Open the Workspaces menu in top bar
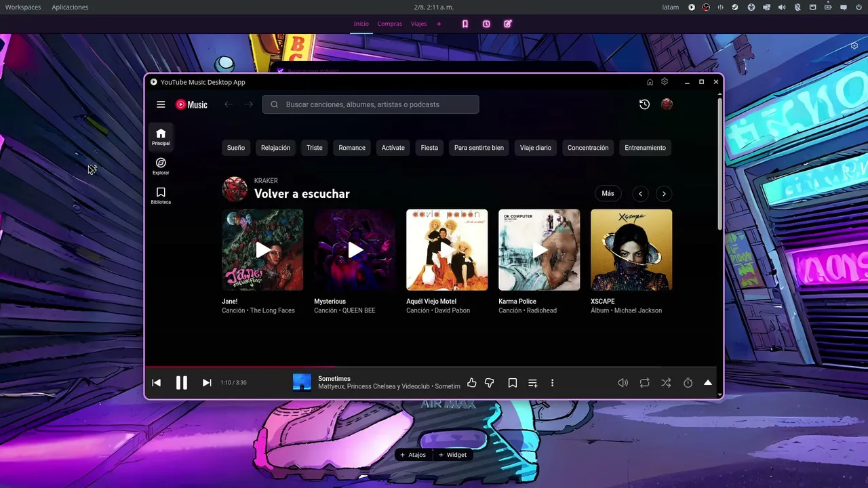The width and height of the screenshot is (868, 488). coord(23,7)
